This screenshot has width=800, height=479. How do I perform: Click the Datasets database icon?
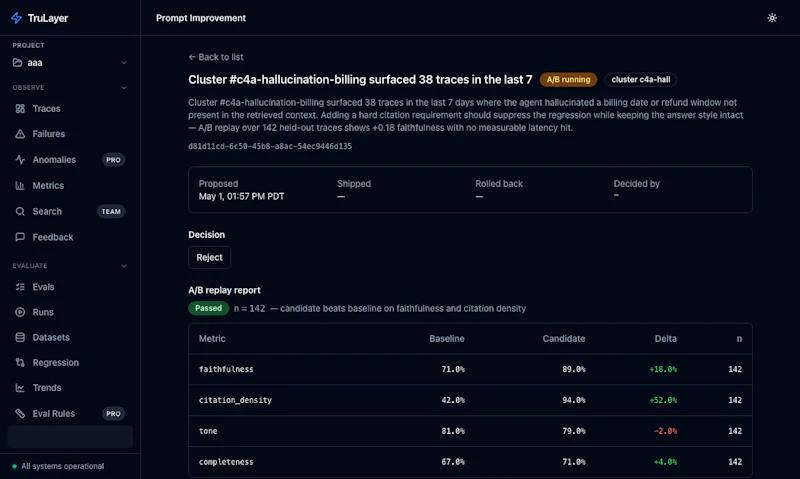click(x=20, y=337)
